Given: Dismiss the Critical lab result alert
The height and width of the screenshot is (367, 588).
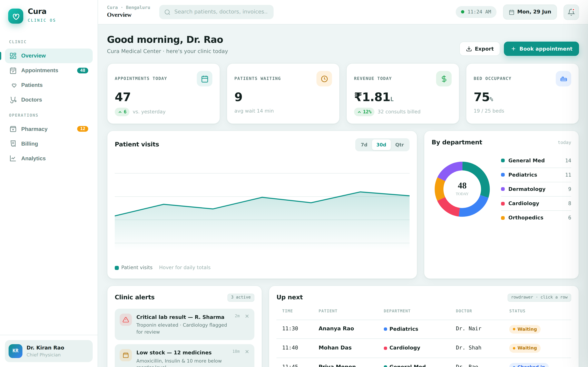Looking at the screenshot, I should 247,316.
